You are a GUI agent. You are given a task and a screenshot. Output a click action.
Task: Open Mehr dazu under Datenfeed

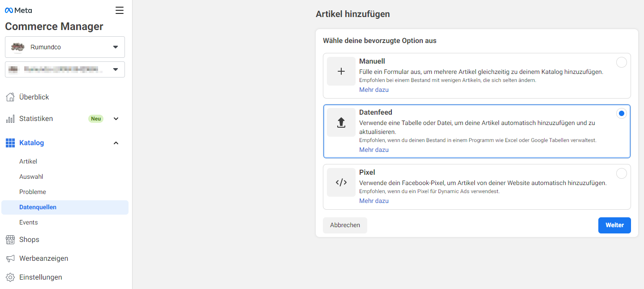coord(374,149)
